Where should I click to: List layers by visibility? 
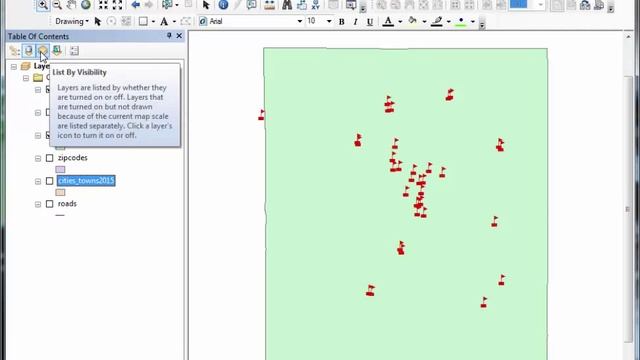(x=43, y=51)
